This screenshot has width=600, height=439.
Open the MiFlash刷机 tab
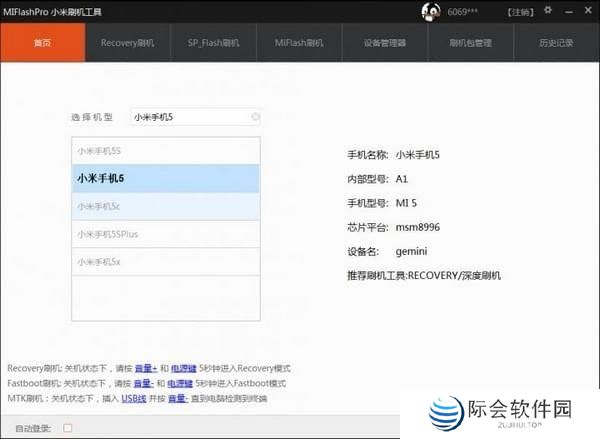click(299, 42)
